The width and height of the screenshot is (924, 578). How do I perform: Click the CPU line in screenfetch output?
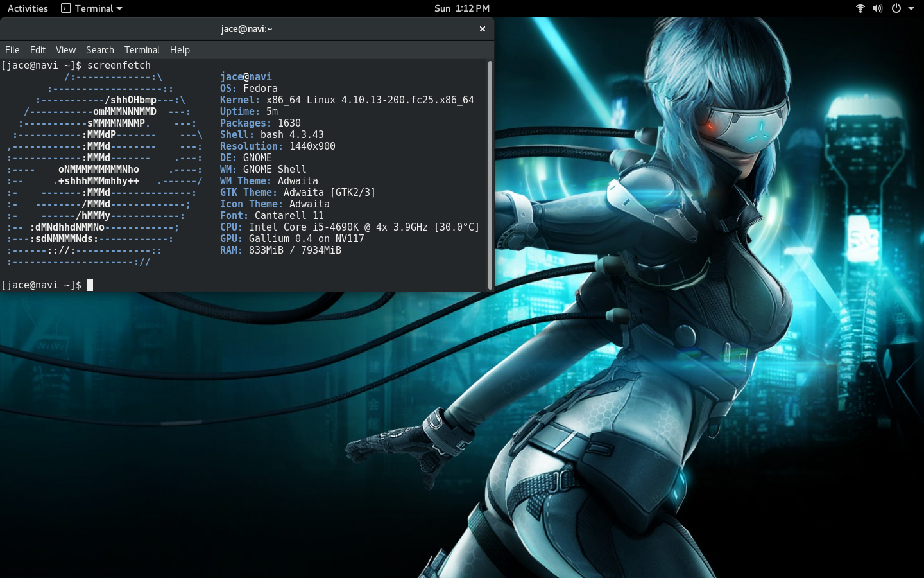[x=349, y=227]
